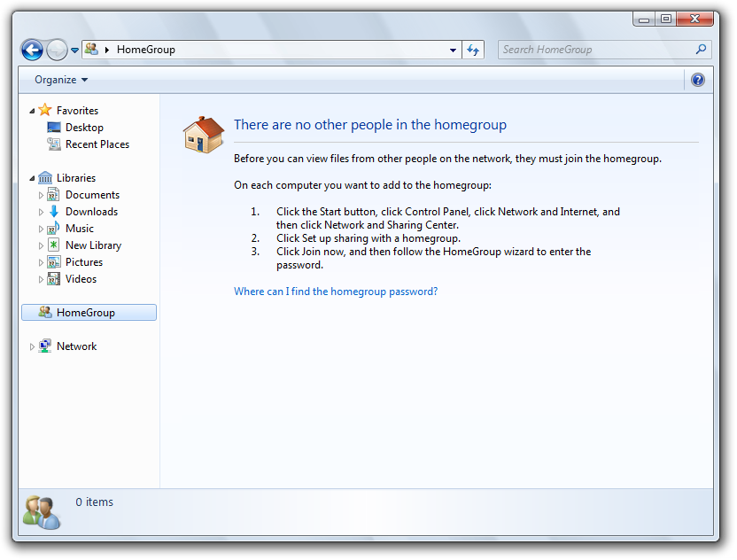Click the house icon in content pane
Viewport: 737px width, 560px height.
(x=204, y=135)
